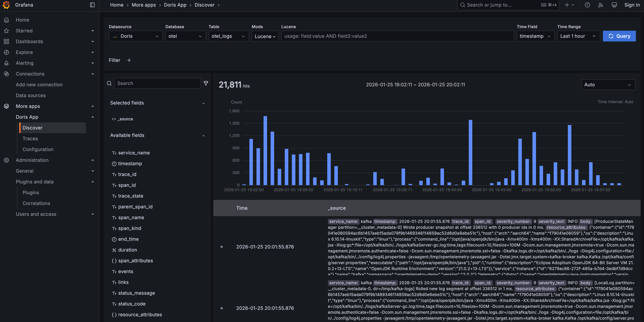Click the Administration gear icon
Screen dimensions: 644x322
pos(7,160)
